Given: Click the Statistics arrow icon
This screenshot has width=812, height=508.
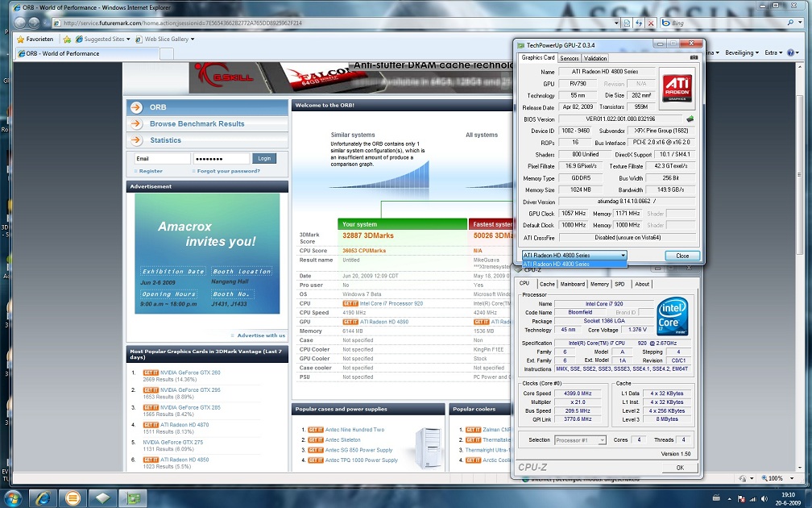Looking at the screenshot, I should (136, 140).
